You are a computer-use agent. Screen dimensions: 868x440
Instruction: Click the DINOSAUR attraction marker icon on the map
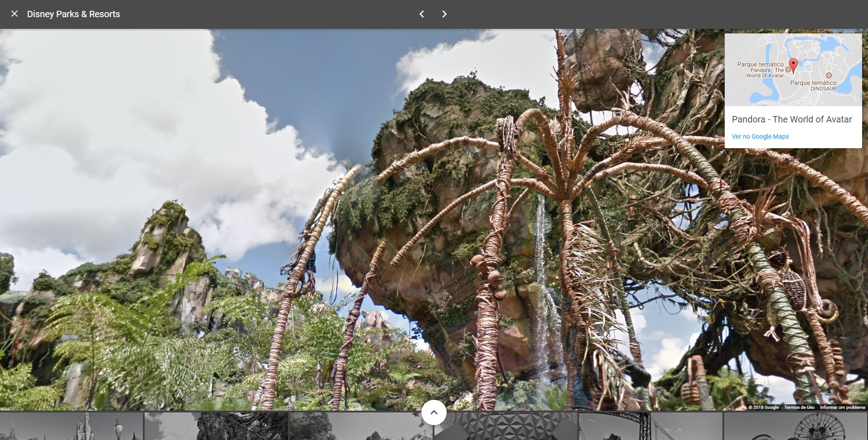pyautogui.click(x=829, y=75)
